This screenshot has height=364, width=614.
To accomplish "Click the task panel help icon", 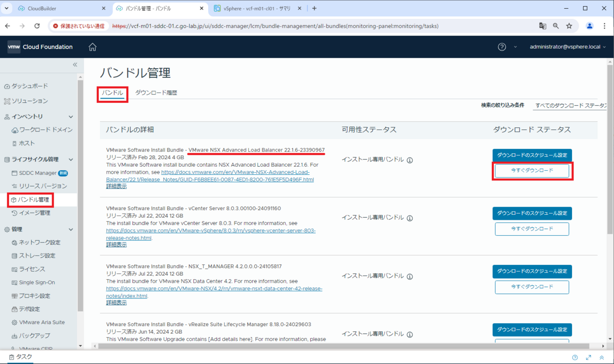I will pos(575,357).
